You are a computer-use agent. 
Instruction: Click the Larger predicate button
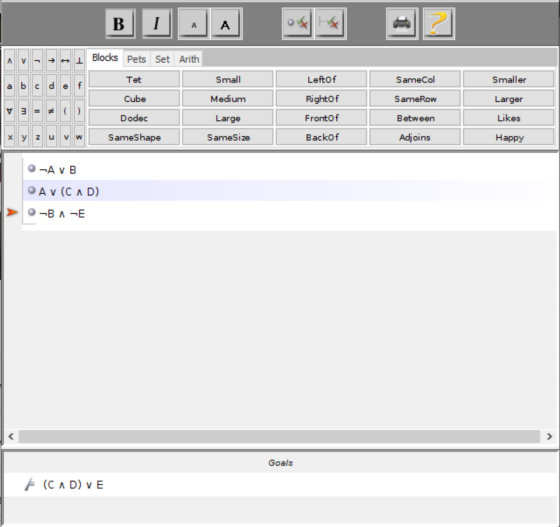tap(509, 99)
